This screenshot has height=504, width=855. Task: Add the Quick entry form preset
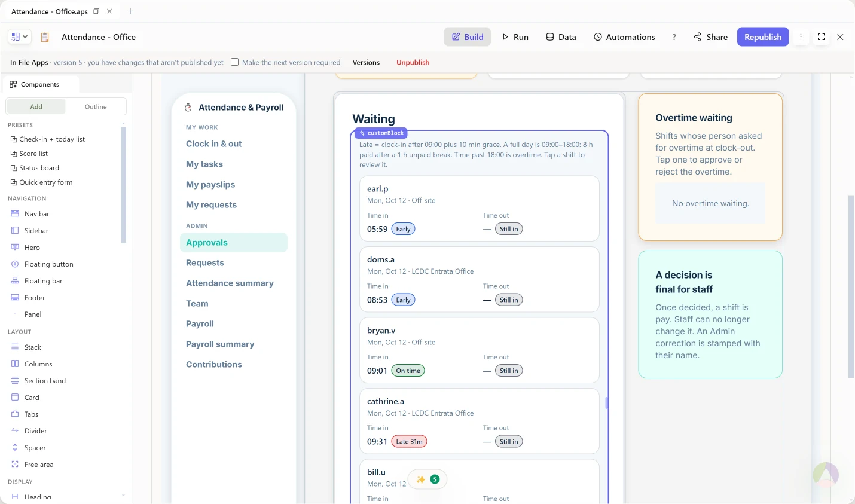pos(41,182)
